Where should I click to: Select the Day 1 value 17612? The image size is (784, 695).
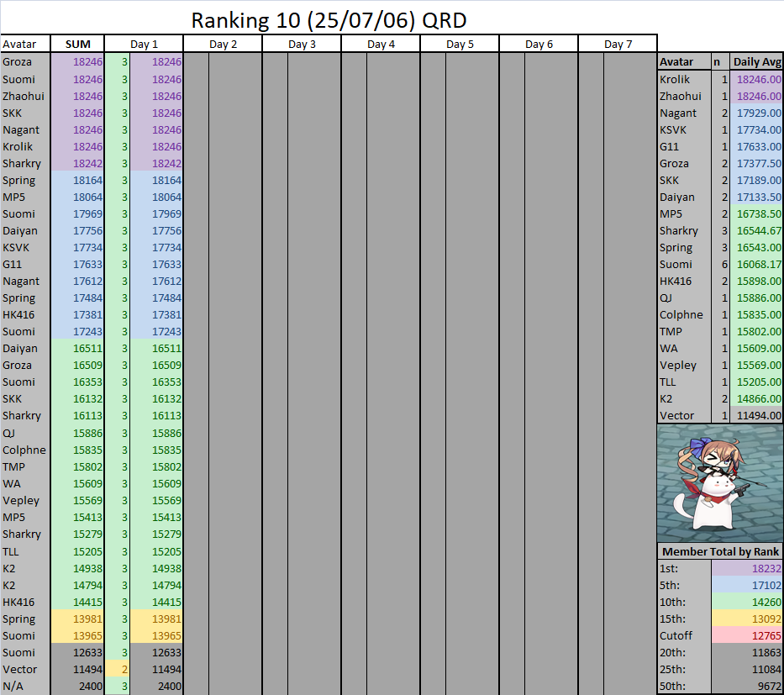coord(156,281)
